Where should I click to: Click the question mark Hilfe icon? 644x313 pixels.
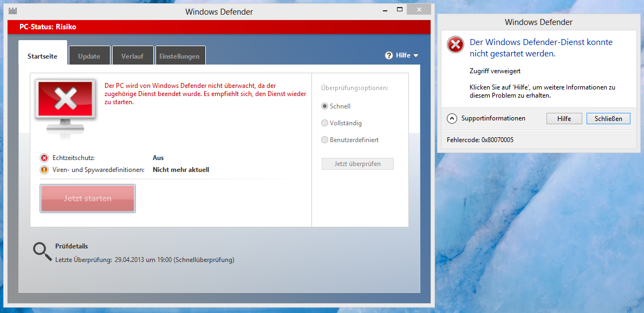tap(389, 55)
